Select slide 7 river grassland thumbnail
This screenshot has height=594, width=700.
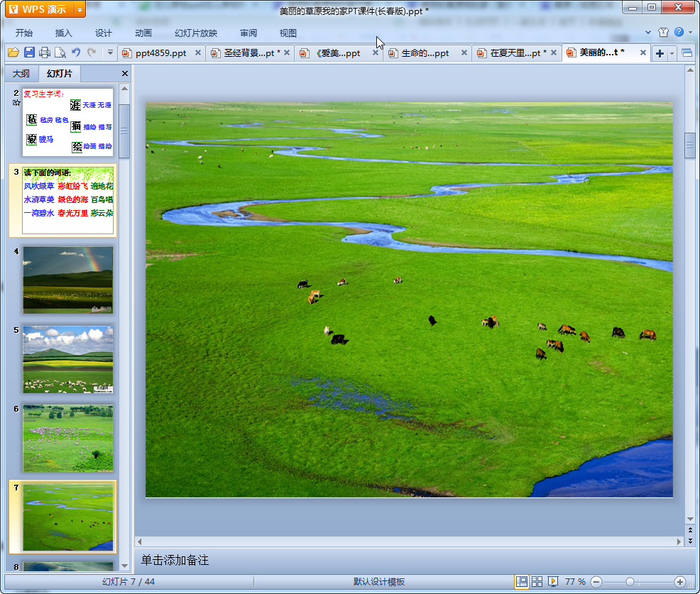68,517
